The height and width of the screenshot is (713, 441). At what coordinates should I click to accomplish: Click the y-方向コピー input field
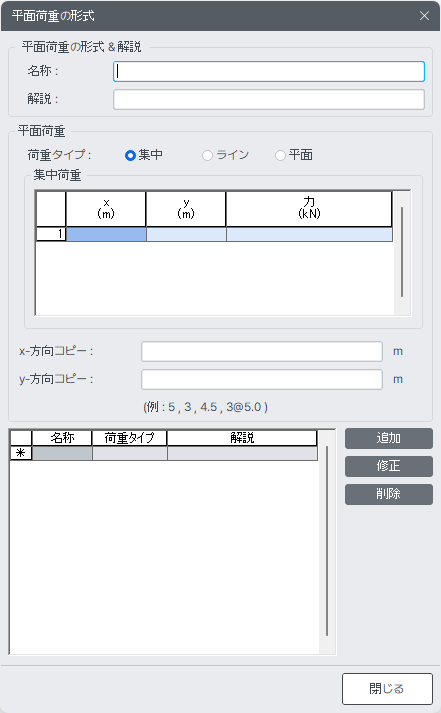pos(261,379)
